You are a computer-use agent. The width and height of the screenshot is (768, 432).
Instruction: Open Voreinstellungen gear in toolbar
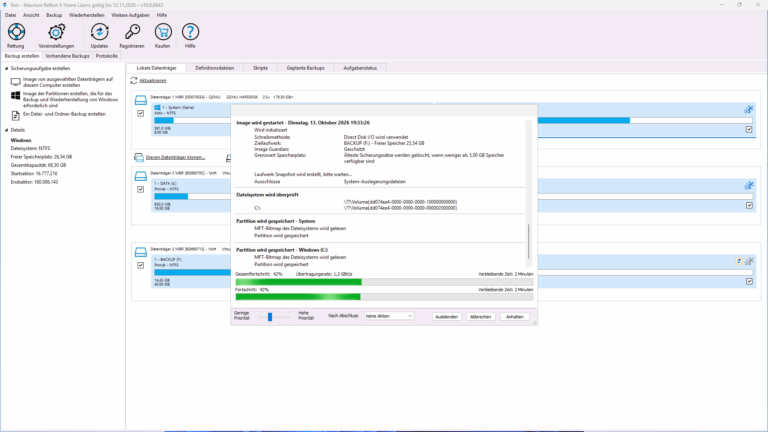(56, 32)
